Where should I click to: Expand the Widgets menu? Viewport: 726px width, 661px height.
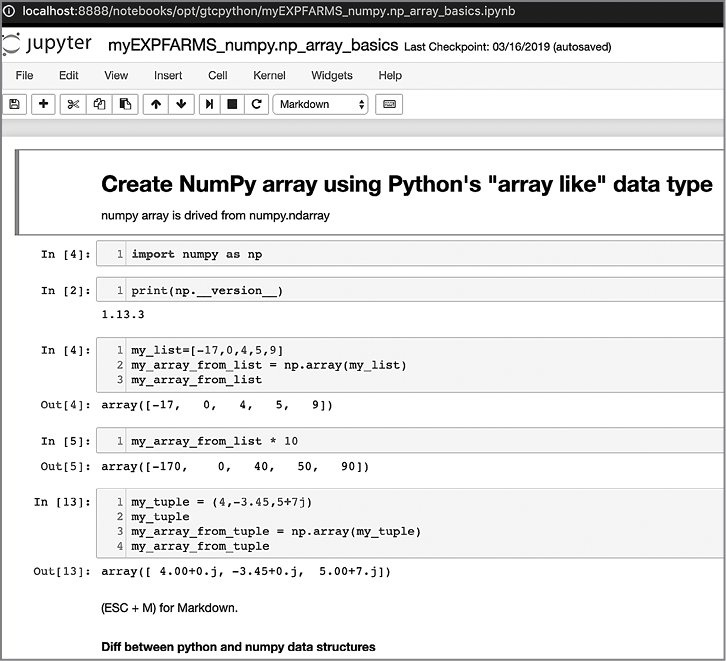[331, 75]
